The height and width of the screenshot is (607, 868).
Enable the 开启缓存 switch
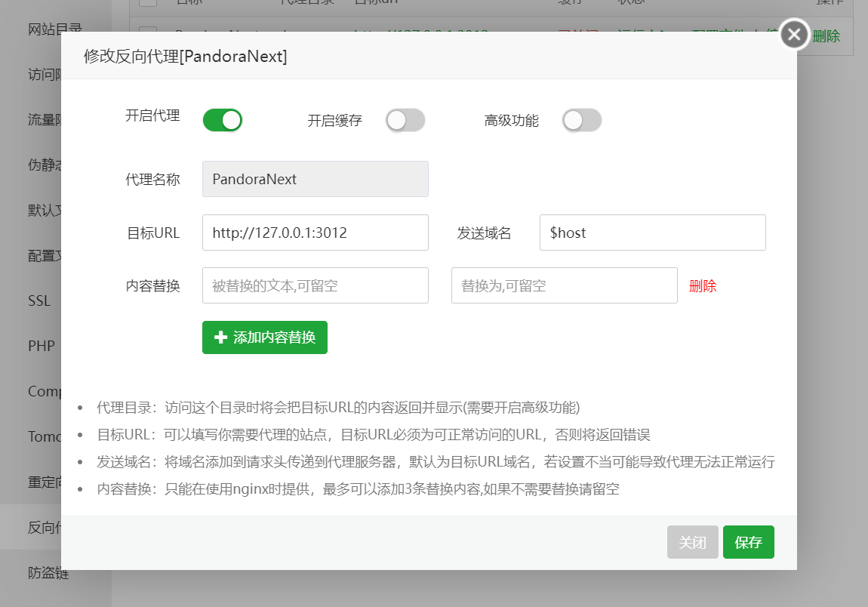pyautogui.click(x=405, y=120)
